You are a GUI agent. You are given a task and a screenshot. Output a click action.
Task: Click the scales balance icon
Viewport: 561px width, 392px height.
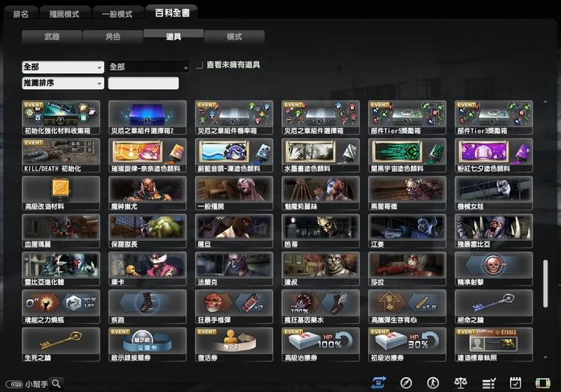[460, 382]
